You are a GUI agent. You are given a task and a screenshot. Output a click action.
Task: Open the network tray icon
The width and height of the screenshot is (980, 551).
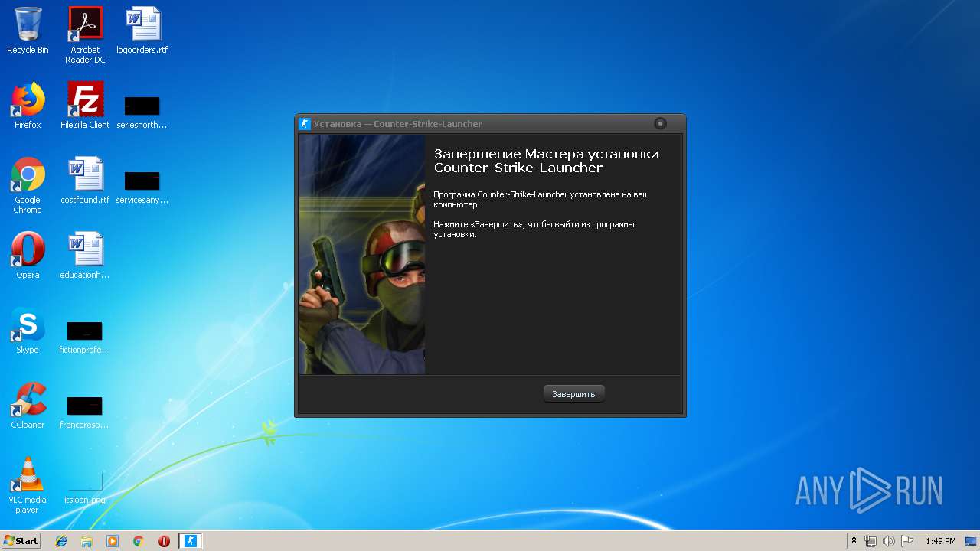(871, 541)
